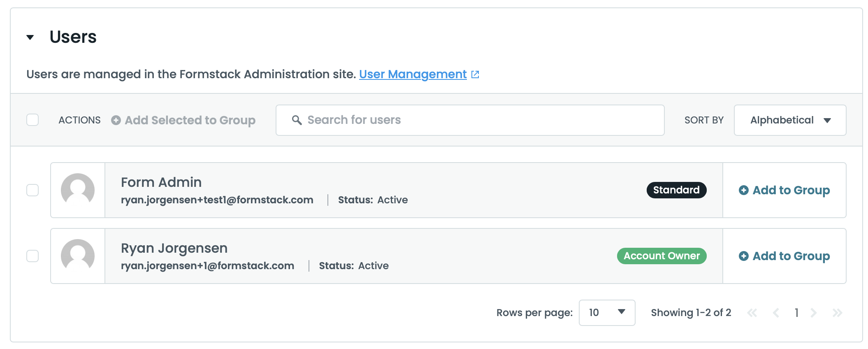Image resolution: width=868 pixels, height=349 pixels.
Task: Focus the Search for users field
Action: pos(470,120)
